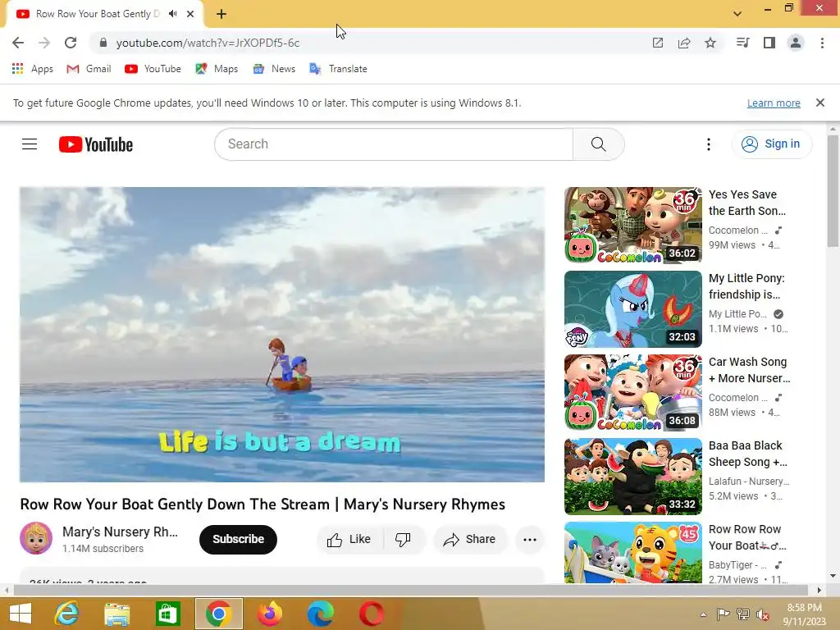Share the video
Viewport: 840px width, 630px height.
(x=469, y=540)
